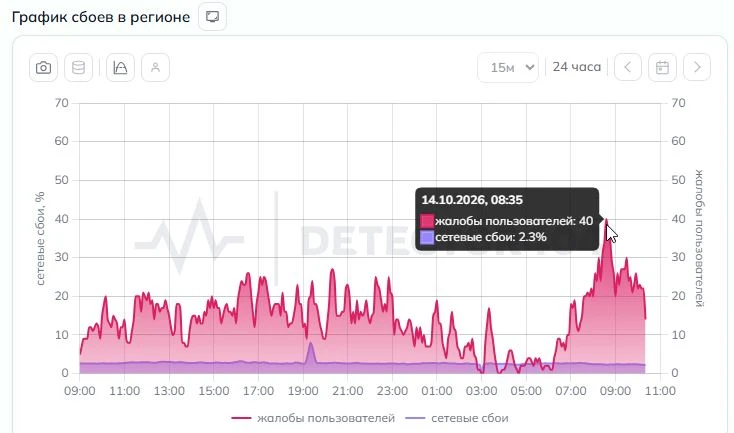
Task: Click the left axis title сетевые сбои, %
Action: point(40,239)
